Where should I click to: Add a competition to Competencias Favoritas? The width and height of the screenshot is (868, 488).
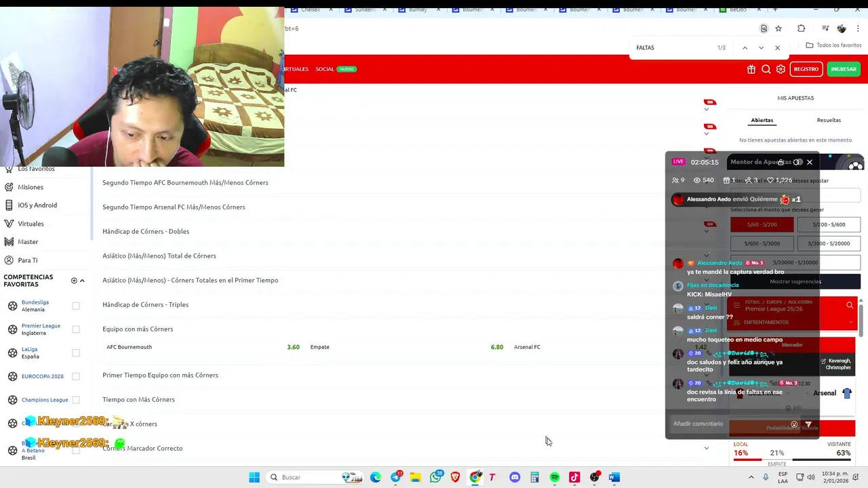coord(74,281)
